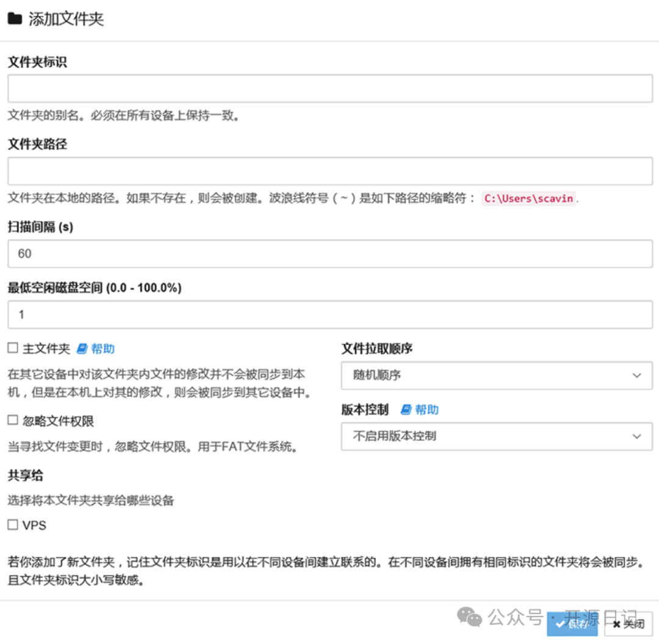The height and width of the screenshot is (644, 659).
Task: Click the X icon on 关闭 button
Action: click(616, 624)
